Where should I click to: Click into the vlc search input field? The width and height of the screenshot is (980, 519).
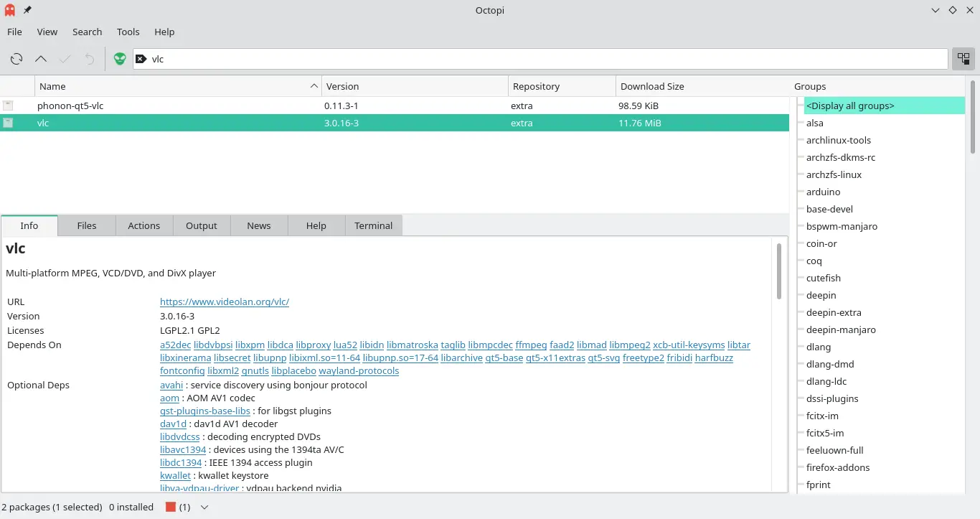click(x=540, y=59)
